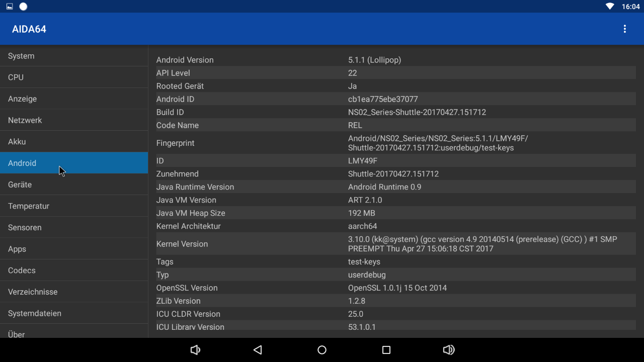Tap the volume down navigation icon
The height and width of the screenshot is (362, 644).
click(x=196, y=350)
